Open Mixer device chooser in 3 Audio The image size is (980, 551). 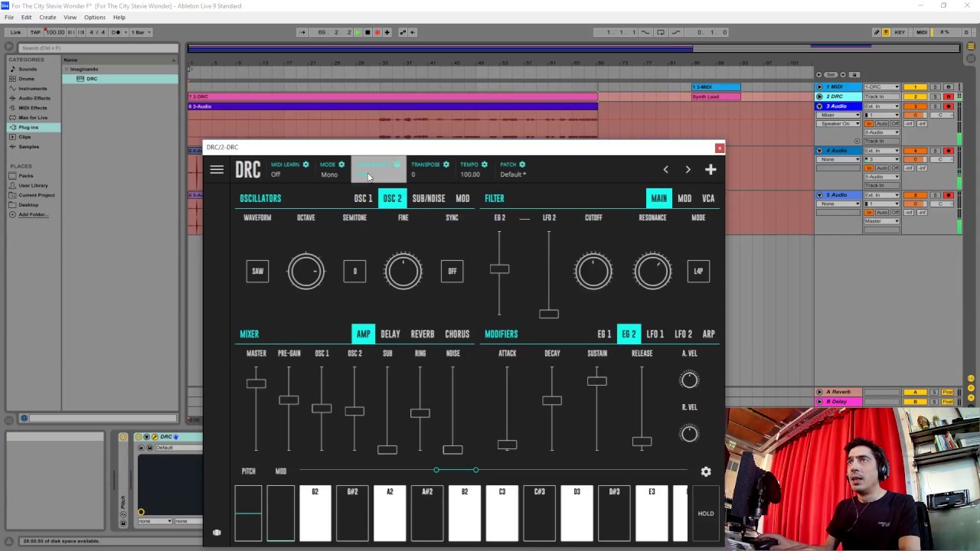[x=838, y=115]
